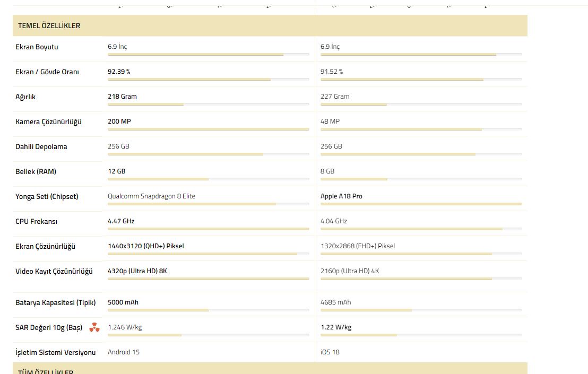Select the Android 15 OS version
The height and width of the screenshot is (374, 588).
pos(123,352)
